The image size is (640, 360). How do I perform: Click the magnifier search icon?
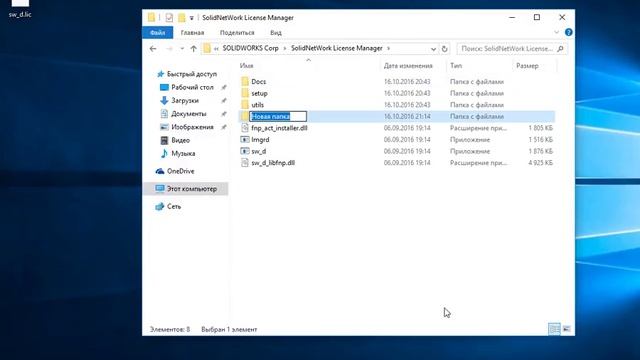560,49
